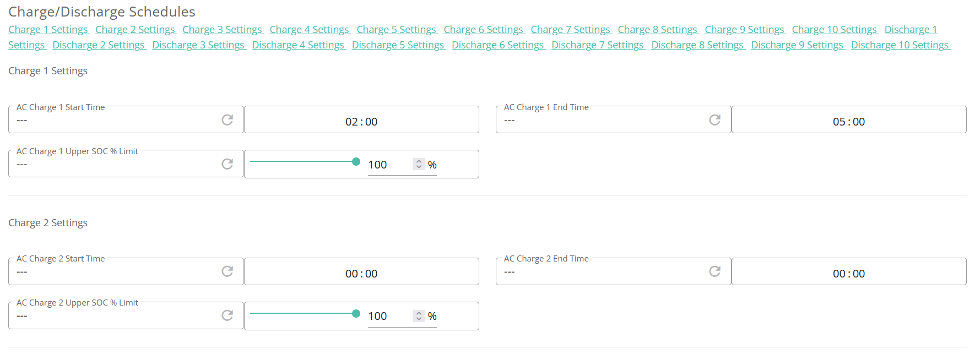The image size is (980, 354).
Task: Click the Charge 2 SOC limit slider handle
Action: coord(356,313)
